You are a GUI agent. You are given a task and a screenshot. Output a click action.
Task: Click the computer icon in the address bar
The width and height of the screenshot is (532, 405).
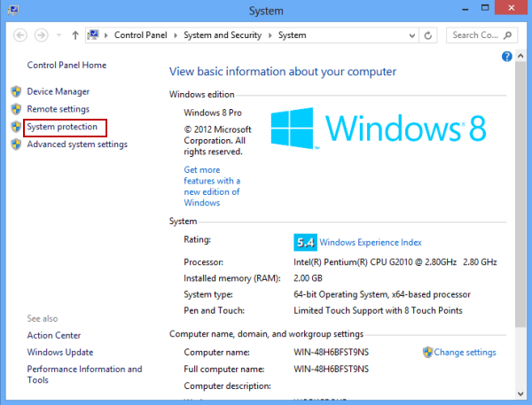[x=93, y=35]
